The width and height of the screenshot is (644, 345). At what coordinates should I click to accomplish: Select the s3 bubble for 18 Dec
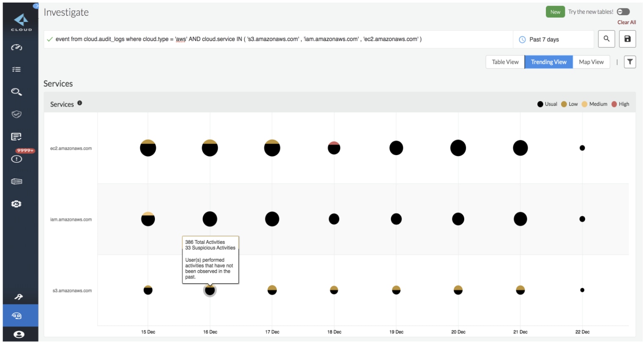[x=334, y=290]
